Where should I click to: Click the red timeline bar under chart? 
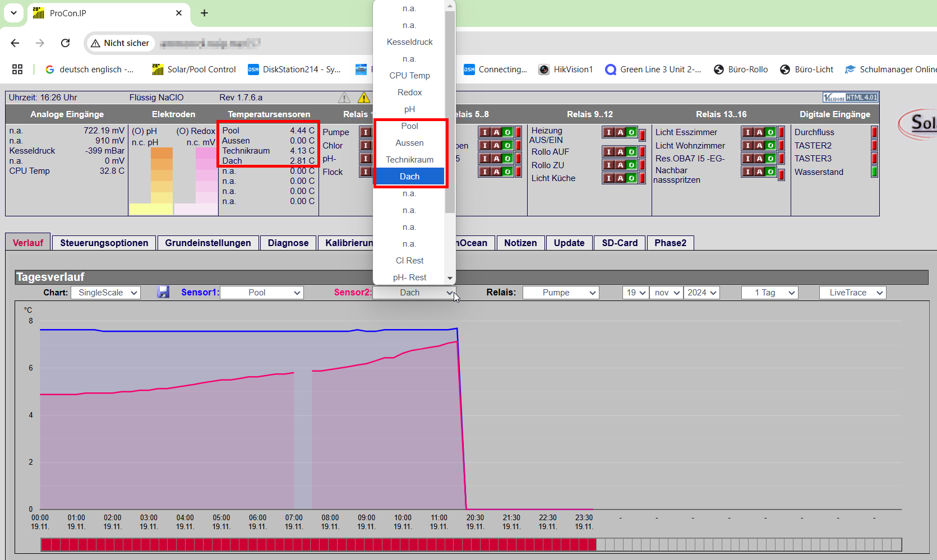tap(319, 544)
